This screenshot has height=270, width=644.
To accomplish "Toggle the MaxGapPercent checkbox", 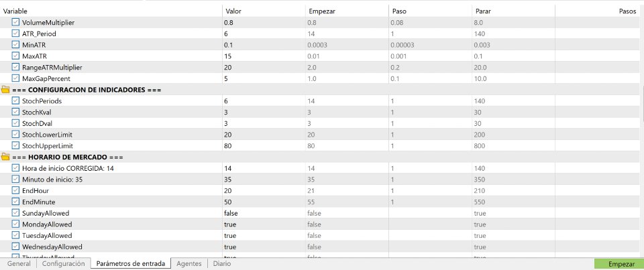I will coord(16,78).
